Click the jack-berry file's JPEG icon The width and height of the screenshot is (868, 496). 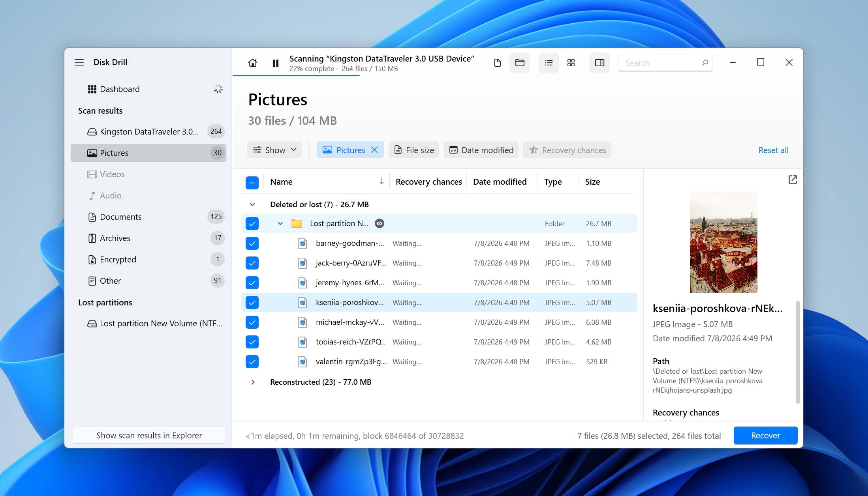point(302,263)
